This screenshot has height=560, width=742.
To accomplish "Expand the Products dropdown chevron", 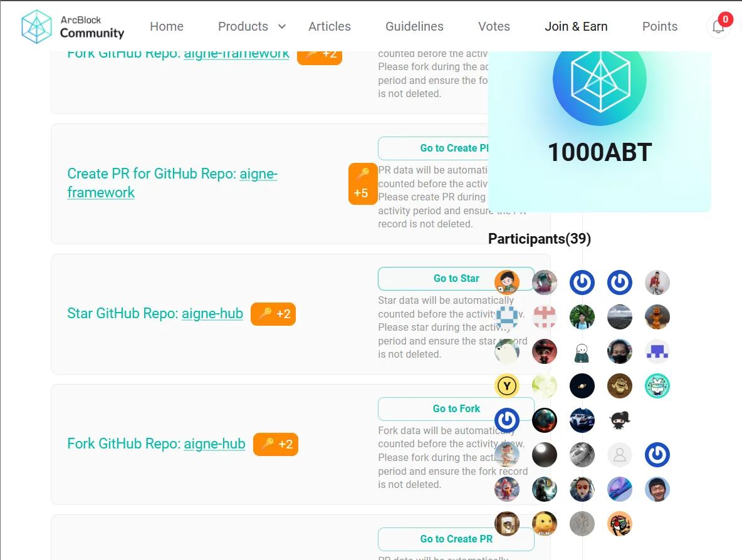I will click(x=282, y=26).
